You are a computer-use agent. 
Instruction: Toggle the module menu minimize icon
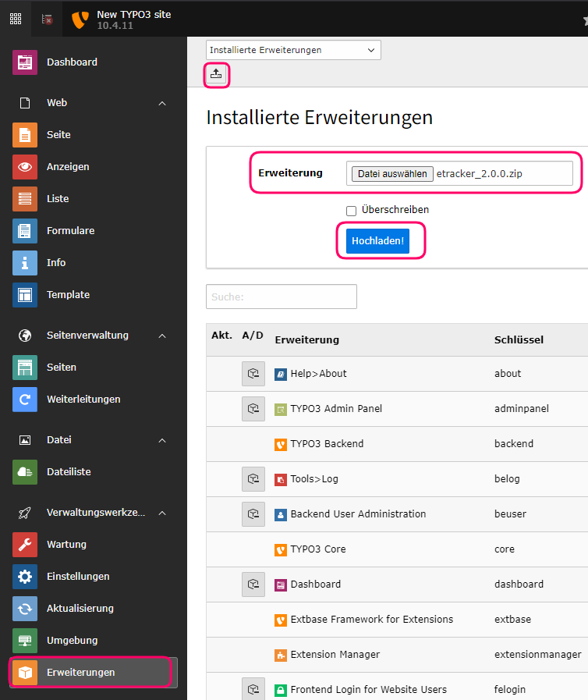point(47,20)
